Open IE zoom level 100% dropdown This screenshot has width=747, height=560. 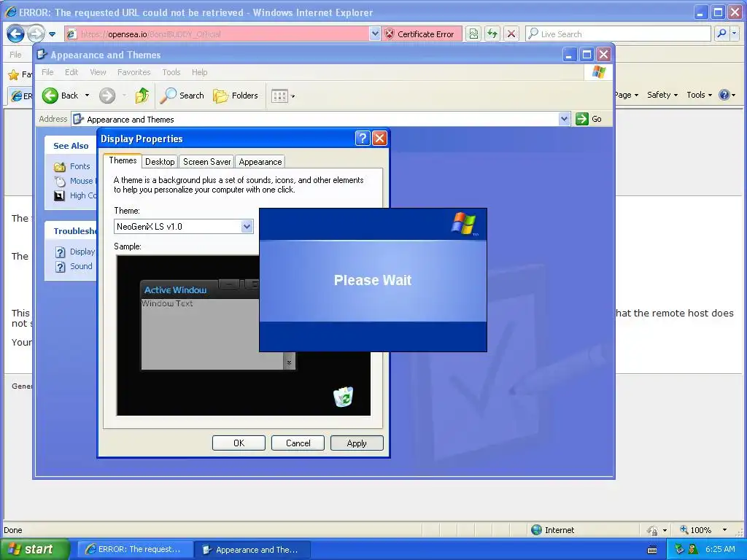724,530
